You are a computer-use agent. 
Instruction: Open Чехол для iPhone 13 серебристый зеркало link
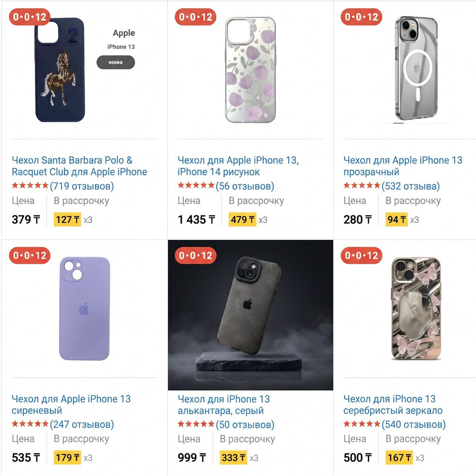393,405
